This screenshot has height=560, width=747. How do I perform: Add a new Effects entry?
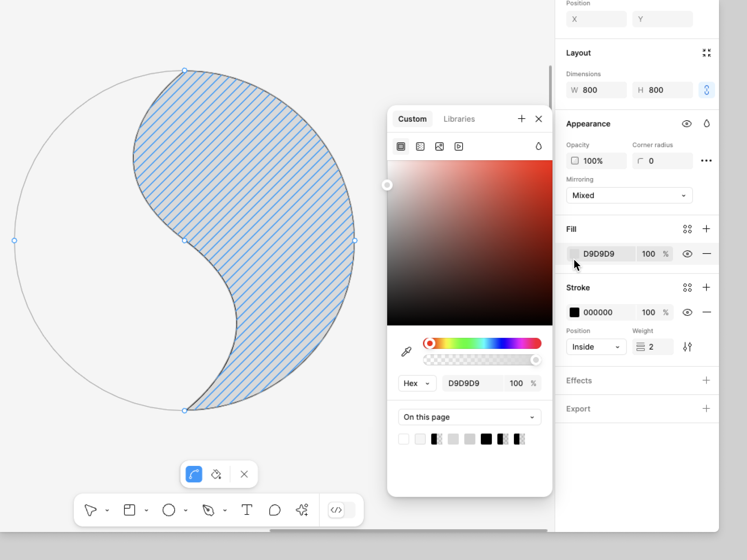tap(706, 380)
